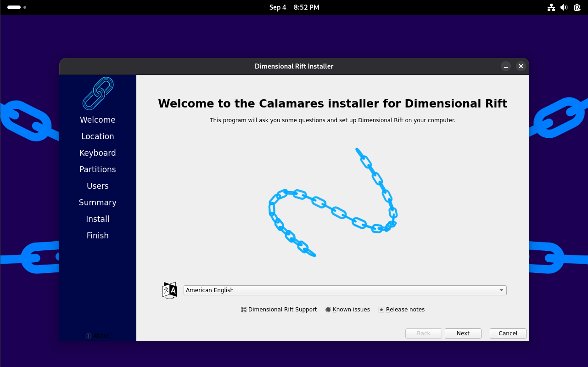Viewport: 588px width, 367px height.
Task: Open the American English language dropdown
Action: pos(345,290)
